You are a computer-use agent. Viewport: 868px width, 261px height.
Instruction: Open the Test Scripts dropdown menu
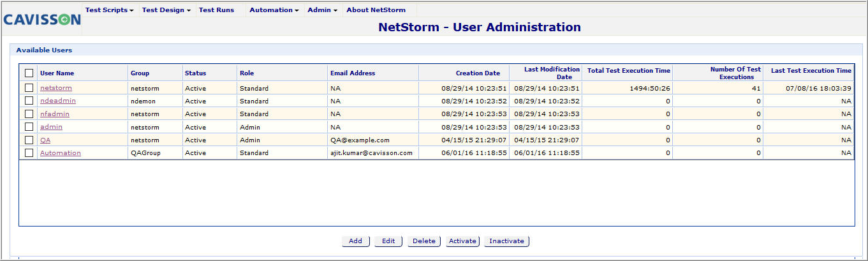coord(109,10)
